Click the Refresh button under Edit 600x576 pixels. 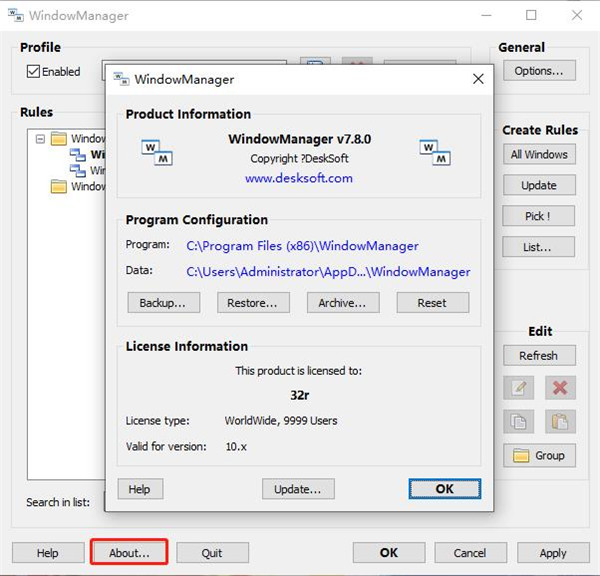(539, 356)
